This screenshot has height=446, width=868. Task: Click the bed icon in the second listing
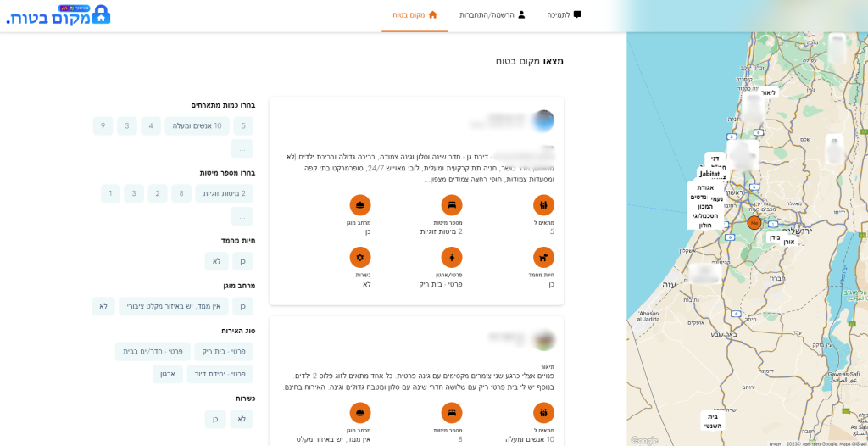[452, 413]
